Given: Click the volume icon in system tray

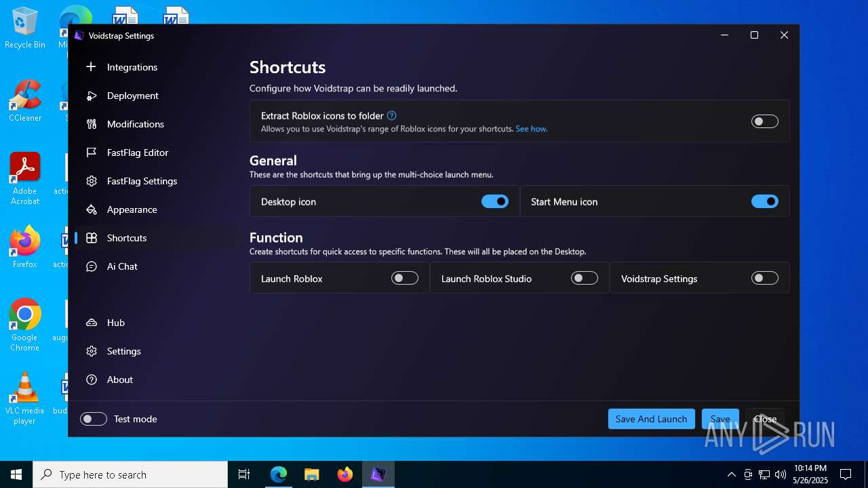Looking at the screenshot, I should pos(781,474).
